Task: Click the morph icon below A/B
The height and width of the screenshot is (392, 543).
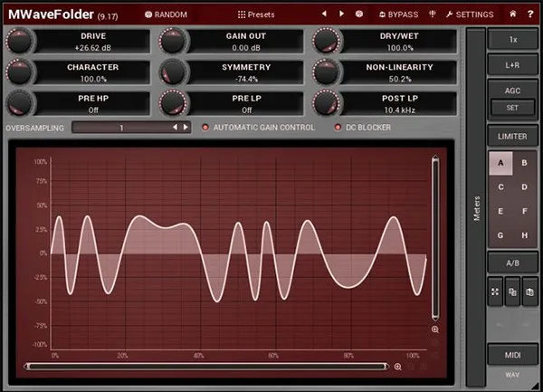Action: tap(495, 292)
